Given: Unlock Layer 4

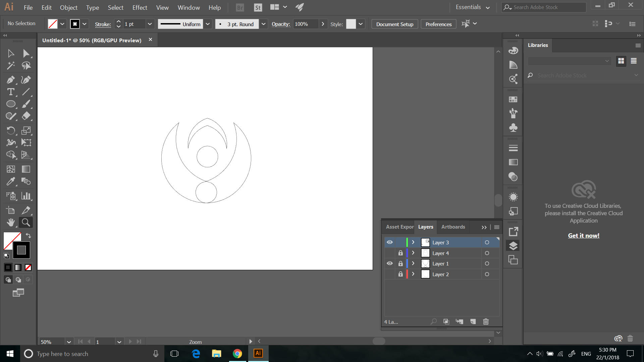Looking at the screenshot, I should point(400,253).
